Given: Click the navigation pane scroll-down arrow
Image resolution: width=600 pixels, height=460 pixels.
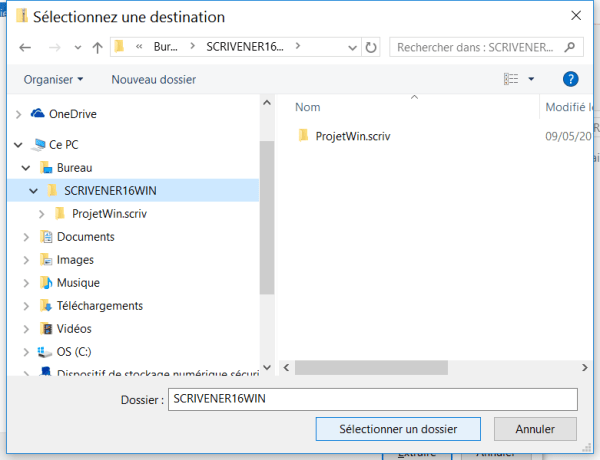Looking at the screenshot, I should click(x=267, y=368).
